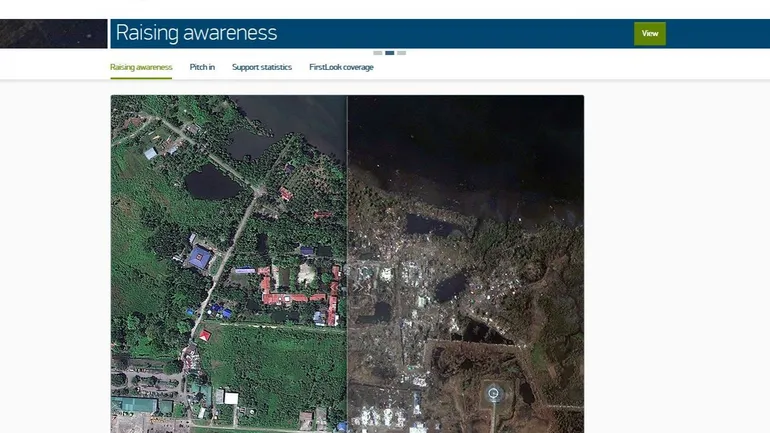Go to the FirstLook coverage tab
This screenshot has width=770, height=433.
click(341, 67)
